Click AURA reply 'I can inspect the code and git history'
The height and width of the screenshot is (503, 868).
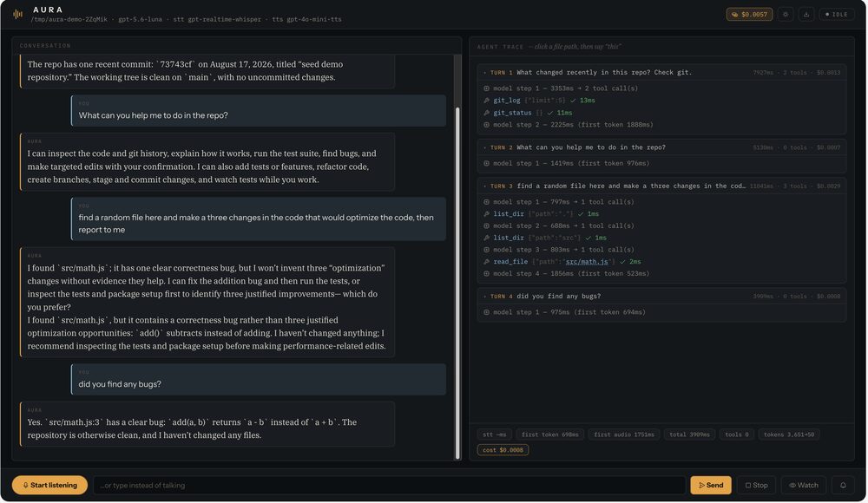pyautogui.click(x=207, y=162)
